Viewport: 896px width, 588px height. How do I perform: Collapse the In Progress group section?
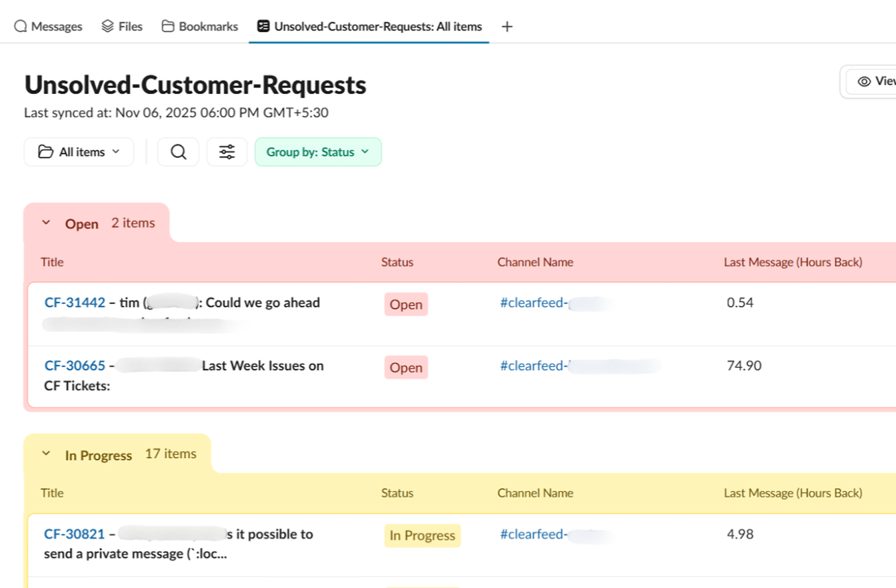coord(46,454)
